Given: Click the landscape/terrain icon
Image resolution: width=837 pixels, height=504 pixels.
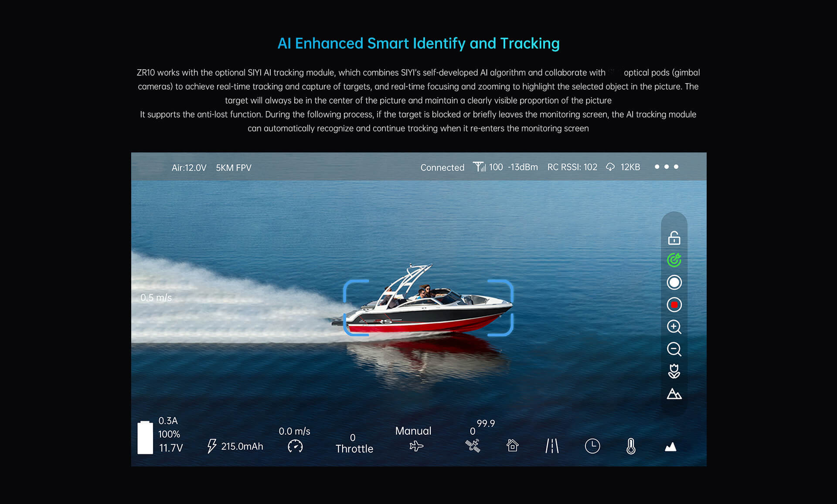Looking at the screenshot, I should tap(673, 393).
